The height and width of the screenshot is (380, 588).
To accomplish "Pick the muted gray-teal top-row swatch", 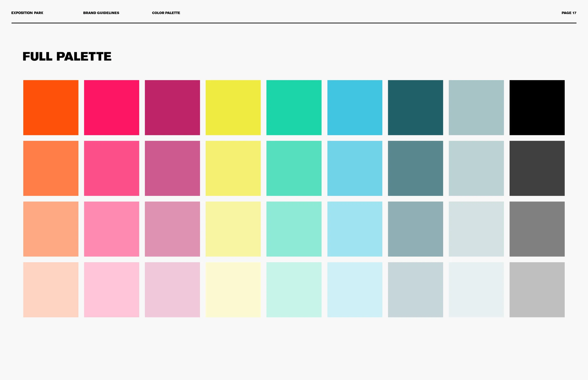I will pyautogui.click(x=476, y=108).
